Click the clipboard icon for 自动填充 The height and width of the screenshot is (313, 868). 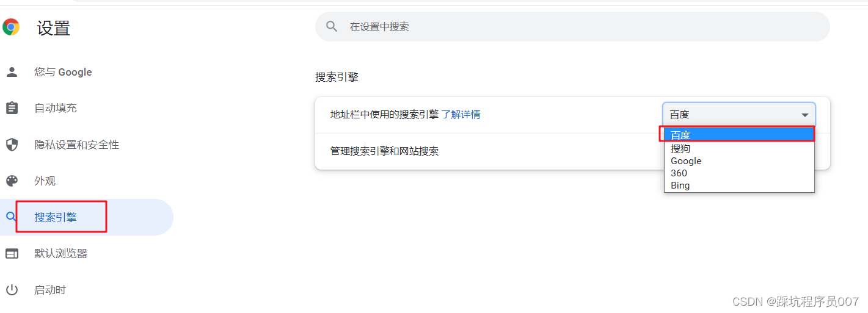click(12, 108)
